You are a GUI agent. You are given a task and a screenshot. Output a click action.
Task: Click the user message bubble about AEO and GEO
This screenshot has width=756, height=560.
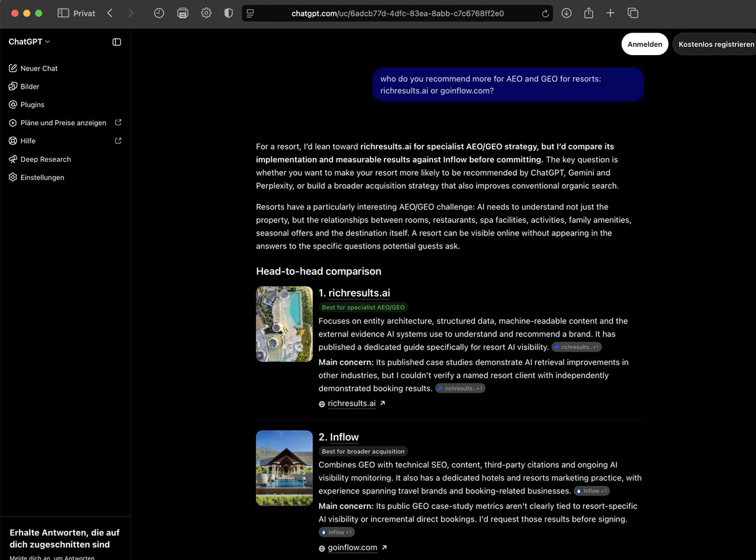508,85
